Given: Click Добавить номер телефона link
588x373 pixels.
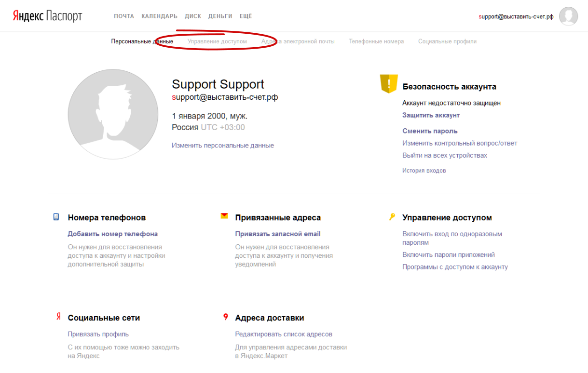Looking at the screenshot, I should pos(113,234).
